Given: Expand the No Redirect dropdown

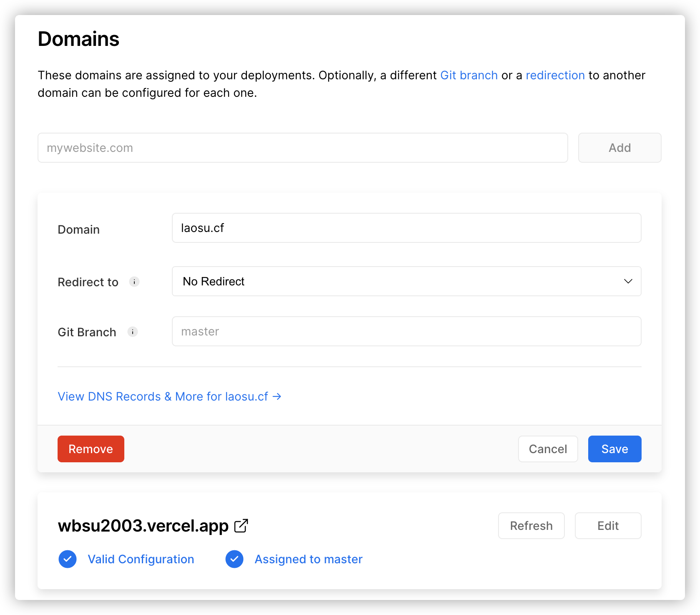Looking at the screenshot, I should coord(406,282).
